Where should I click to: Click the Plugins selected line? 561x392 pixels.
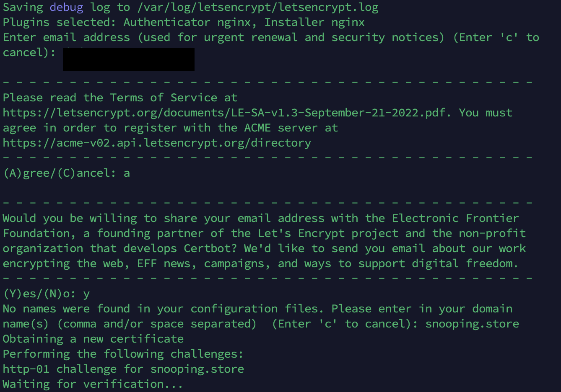click(184, 22)
